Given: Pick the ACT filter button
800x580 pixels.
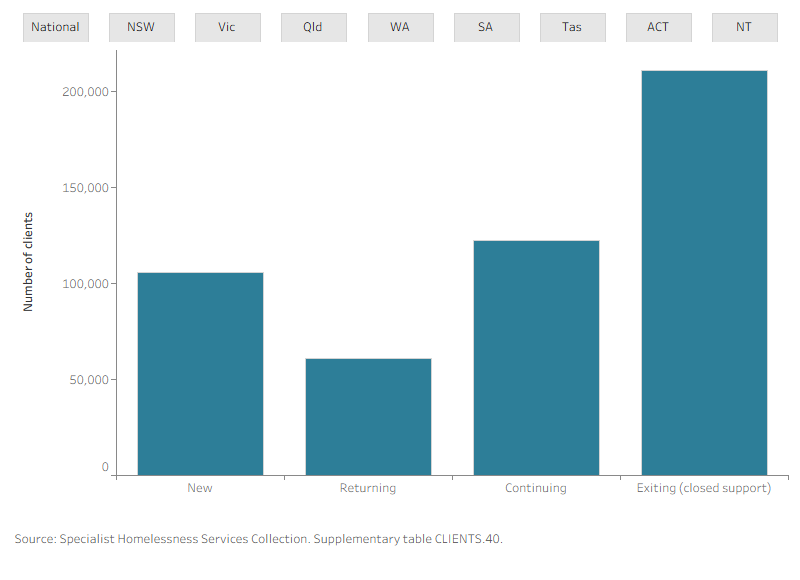Looking at the screenshot, I should coord(659,27).
